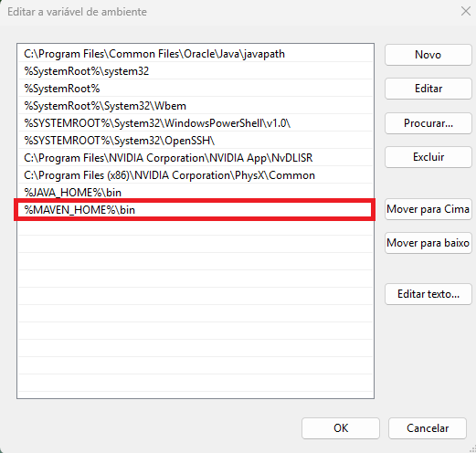Select the WindowsPowerShell\v1.0 path entry
The height and width of the screenshot is (453, 476).
[195, 123]
